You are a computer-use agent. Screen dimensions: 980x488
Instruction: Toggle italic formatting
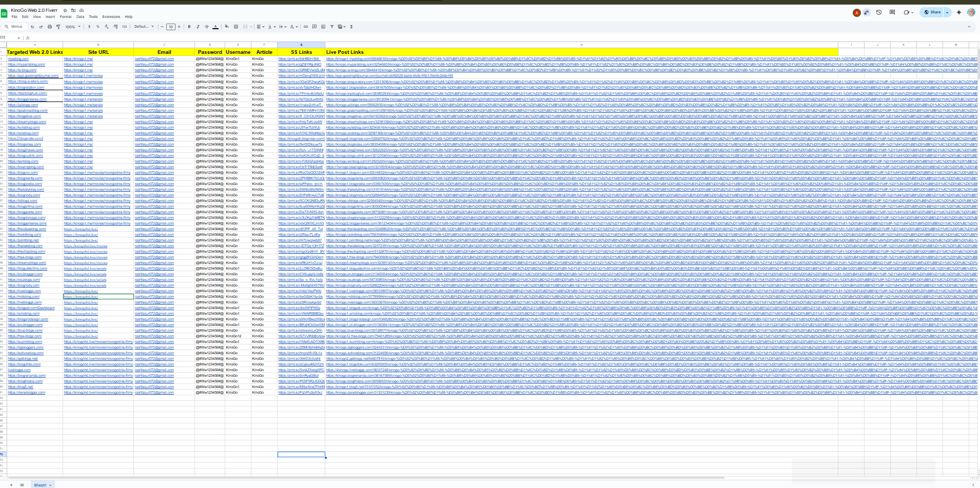pos(198,27)
